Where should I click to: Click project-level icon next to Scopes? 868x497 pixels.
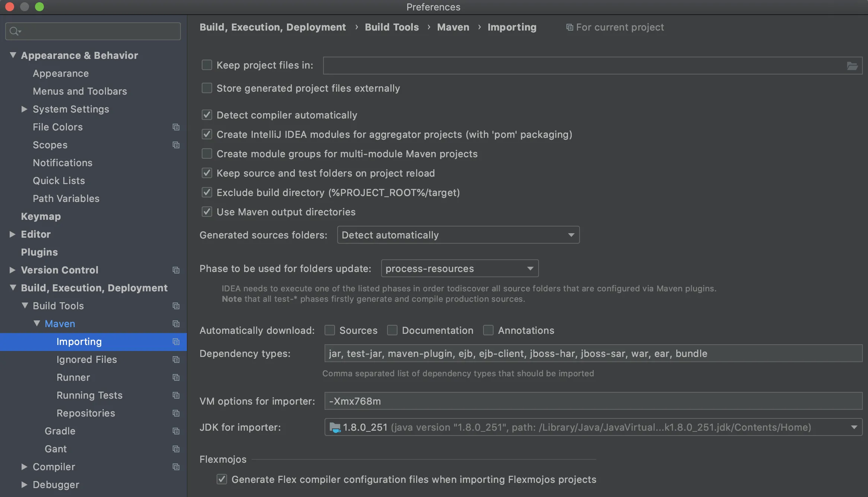click(x=176, y=145)
